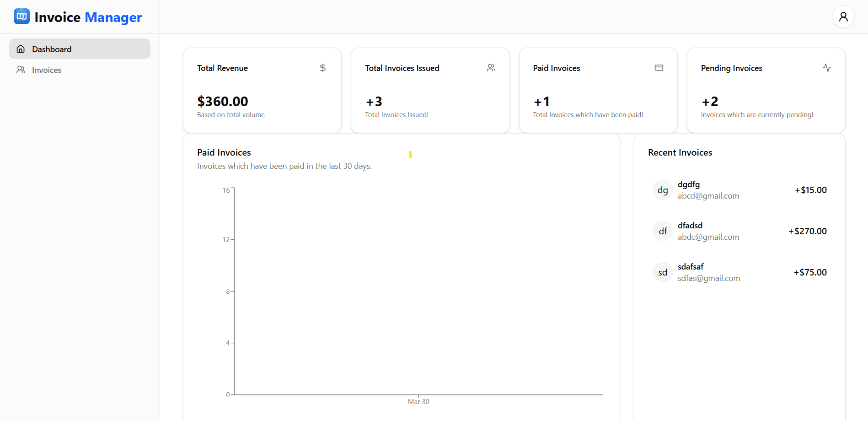868x421 pixels.
Task: Click the abcd@gmail.com email address
Action: pos(708,196)
